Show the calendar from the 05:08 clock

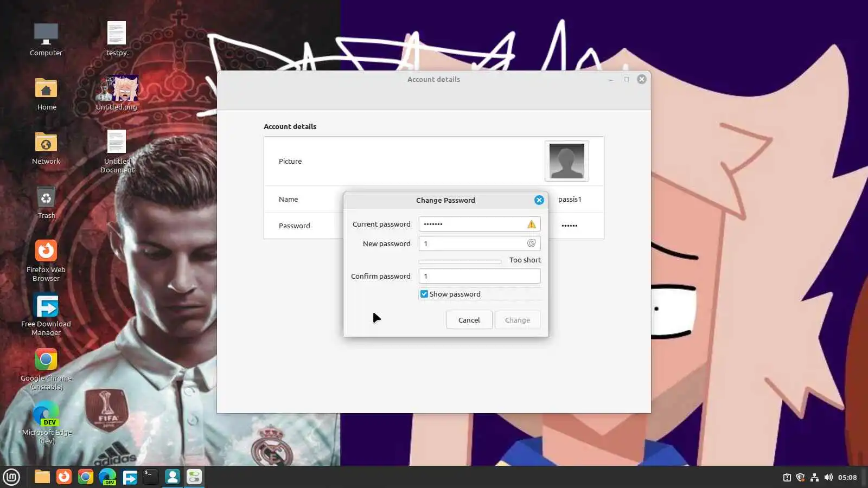(847, 477)
